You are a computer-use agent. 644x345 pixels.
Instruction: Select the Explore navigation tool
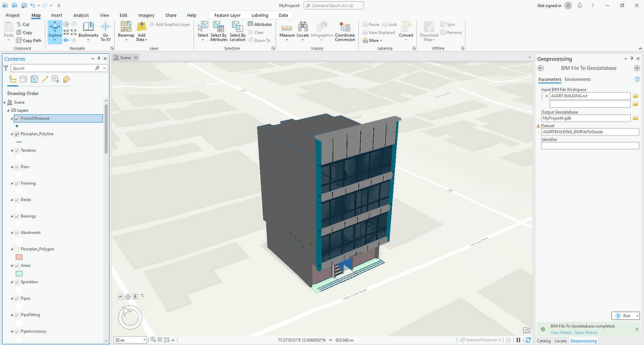[55, 32]
